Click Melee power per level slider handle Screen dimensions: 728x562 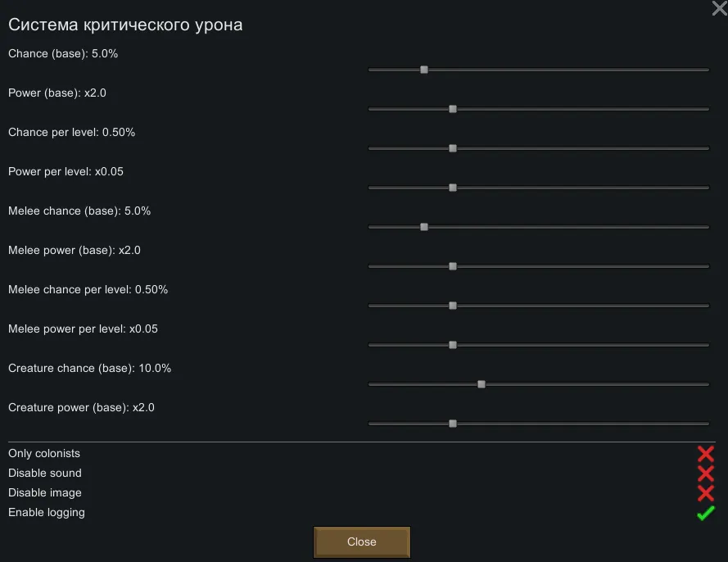click(453, 345)
